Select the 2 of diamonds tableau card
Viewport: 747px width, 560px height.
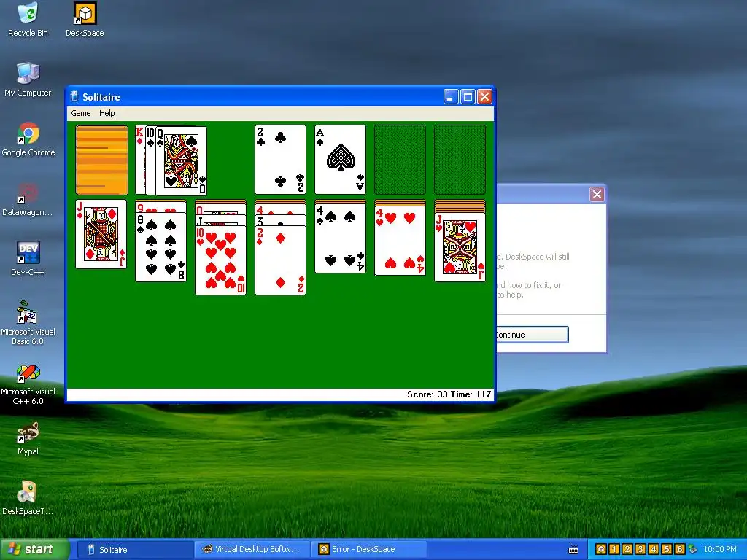(x=281, y=260)
